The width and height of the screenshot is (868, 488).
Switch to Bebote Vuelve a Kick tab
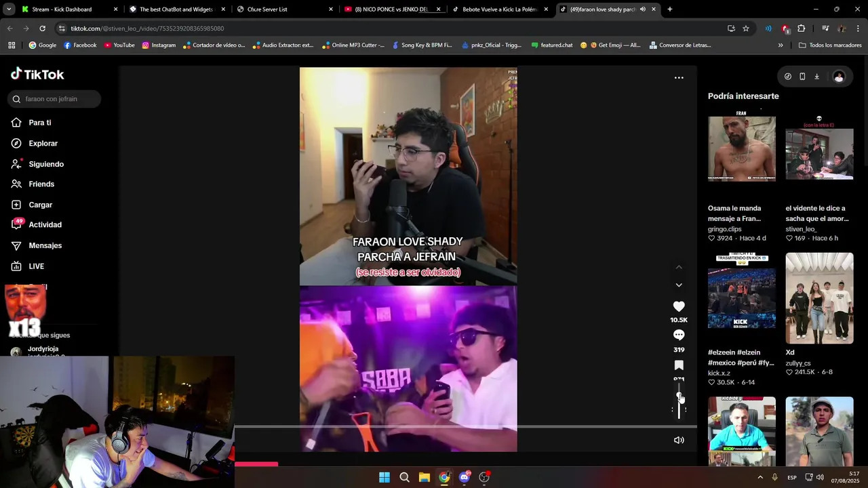(499, 9)
